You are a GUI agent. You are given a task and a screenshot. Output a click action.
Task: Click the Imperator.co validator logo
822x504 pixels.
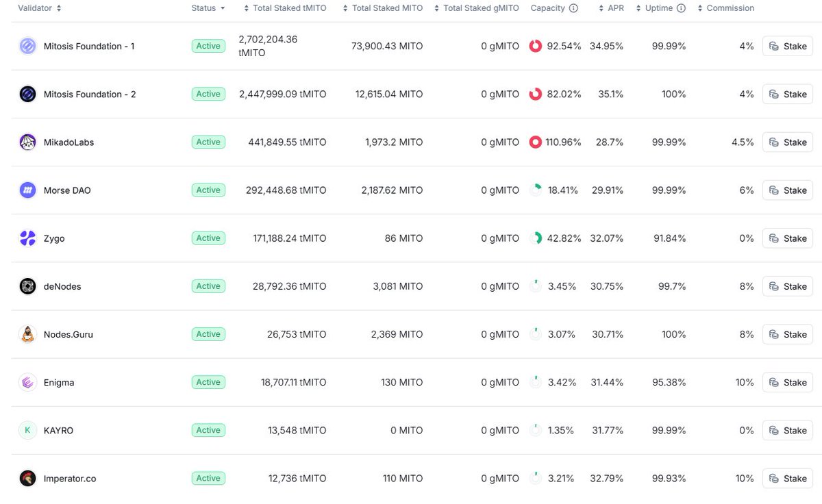27,478
